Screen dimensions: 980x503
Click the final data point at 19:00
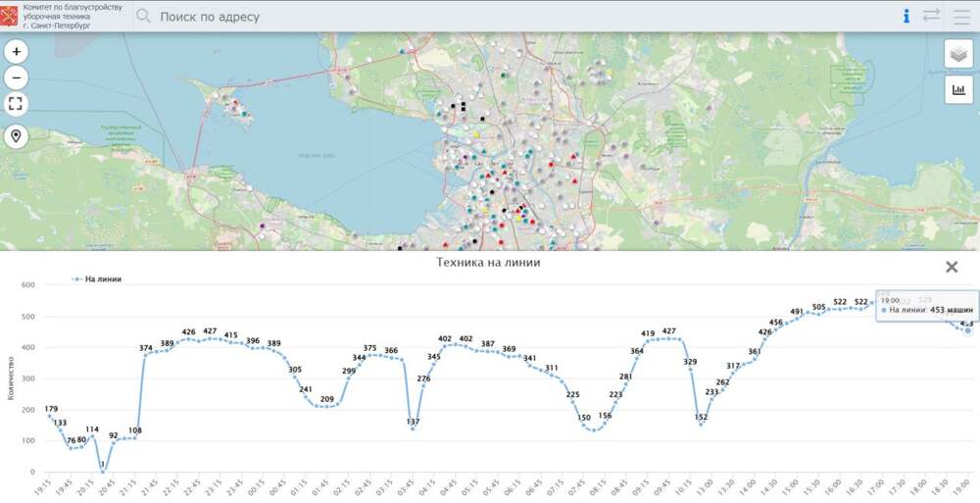(x=968, y=330)
